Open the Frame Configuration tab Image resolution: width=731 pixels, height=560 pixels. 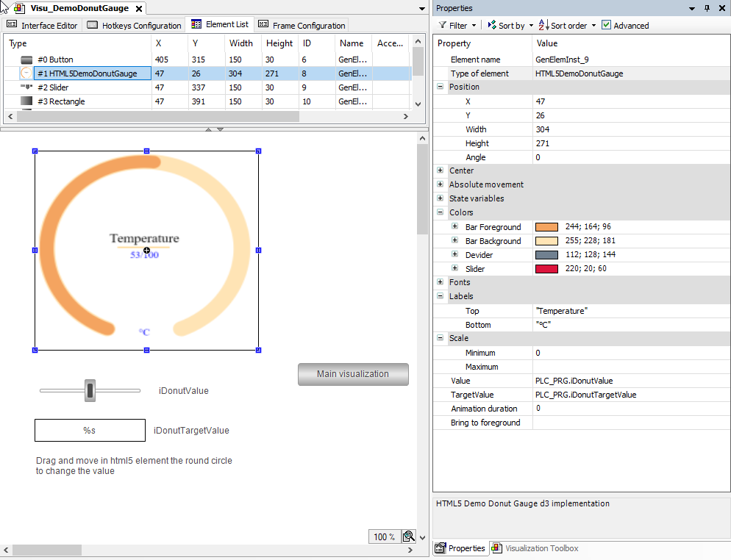302,24
